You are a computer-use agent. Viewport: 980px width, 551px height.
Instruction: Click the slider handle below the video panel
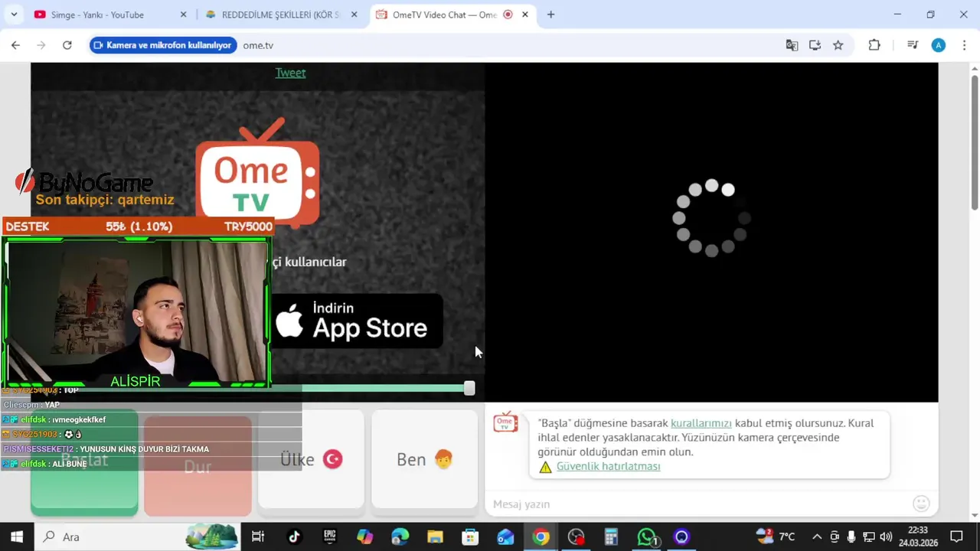click(x=469, y=389)
